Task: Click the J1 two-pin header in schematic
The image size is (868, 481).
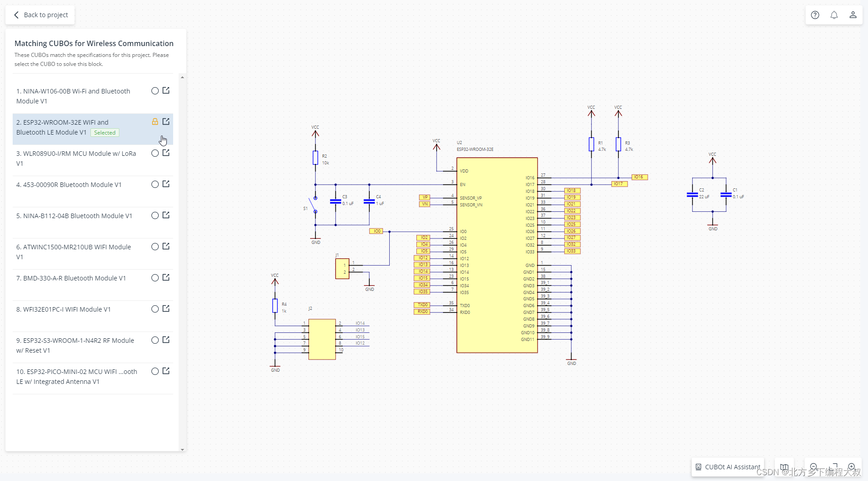Action: coord(342,269)
